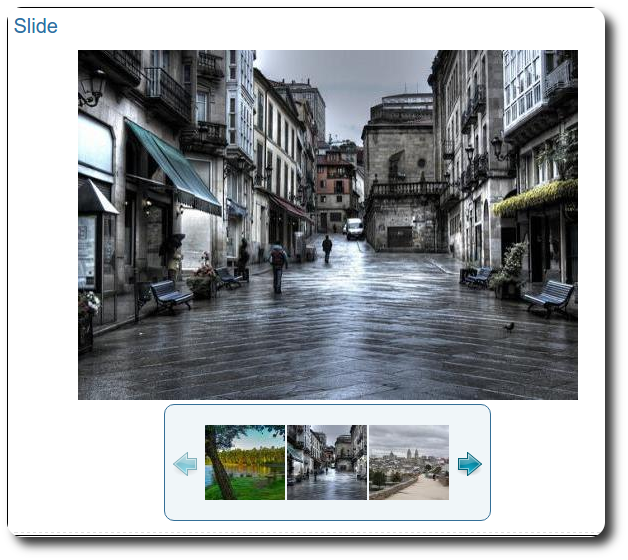The image size is (628, 560).
Task: Click the distant walking figure near the van
Action: pos(327,248)
